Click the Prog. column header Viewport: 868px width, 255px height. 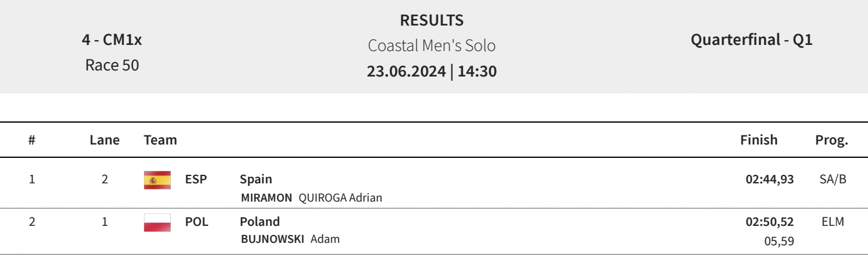[831, 140]
